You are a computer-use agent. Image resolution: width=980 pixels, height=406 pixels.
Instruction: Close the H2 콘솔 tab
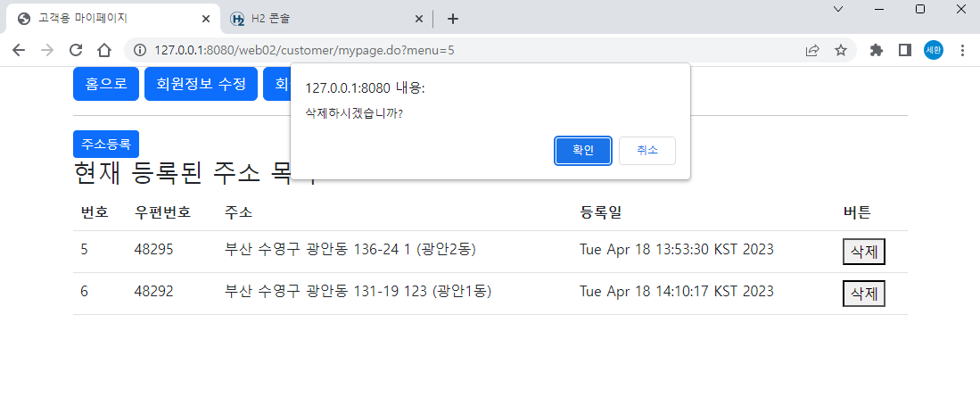click(419, 19)
